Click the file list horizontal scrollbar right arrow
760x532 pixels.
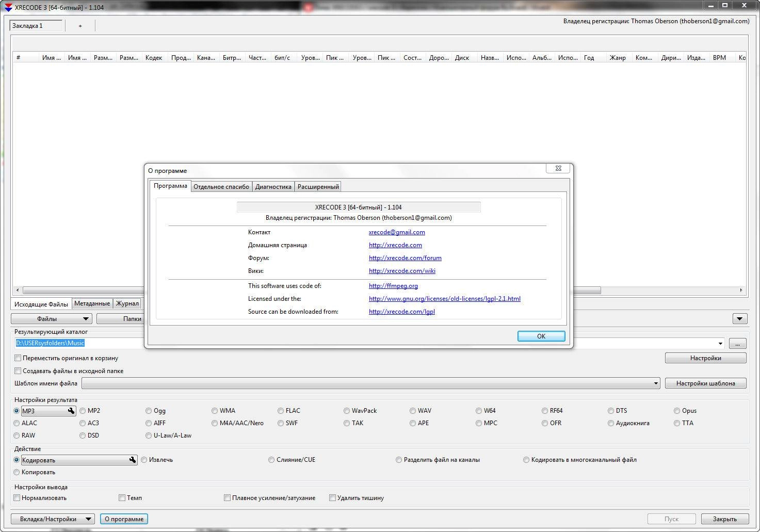741,291
